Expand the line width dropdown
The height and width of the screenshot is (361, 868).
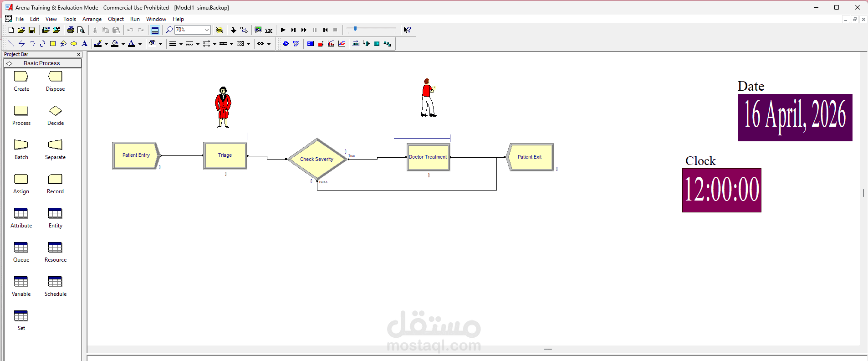click(181, 44)
